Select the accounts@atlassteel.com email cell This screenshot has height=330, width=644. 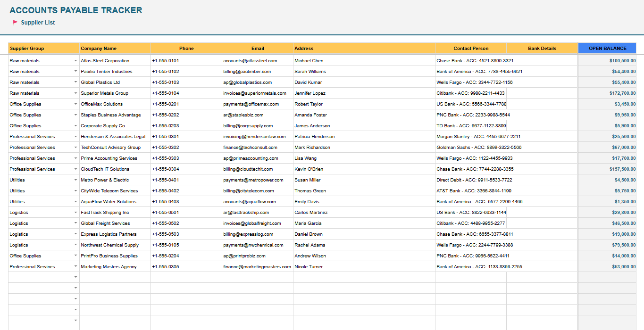250,61
